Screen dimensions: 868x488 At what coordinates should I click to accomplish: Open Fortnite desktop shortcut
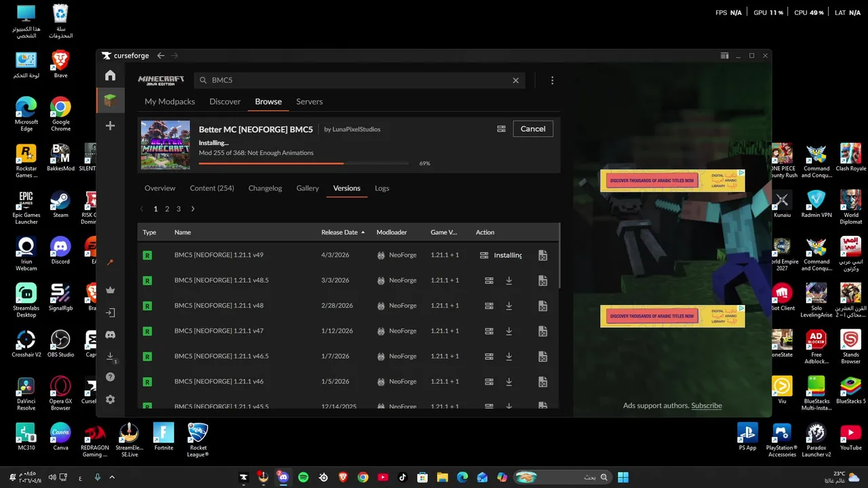click(x=163, y=437)
